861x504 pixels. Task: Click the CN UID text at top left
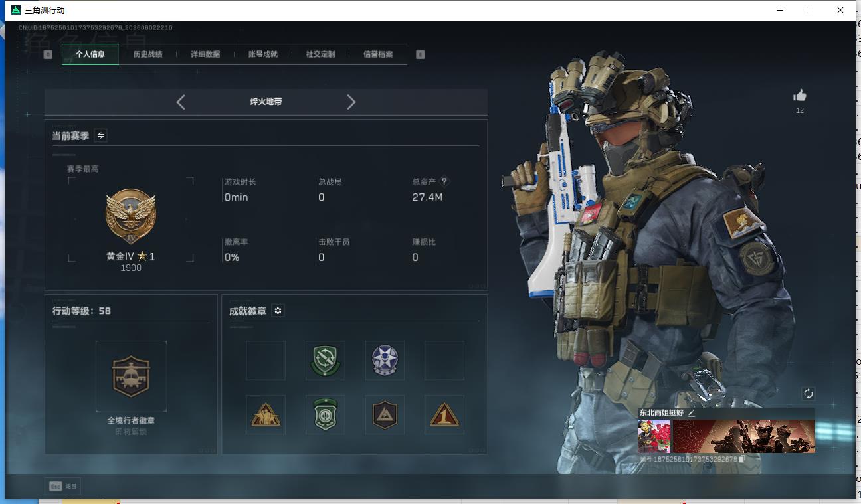click(96, 28)
